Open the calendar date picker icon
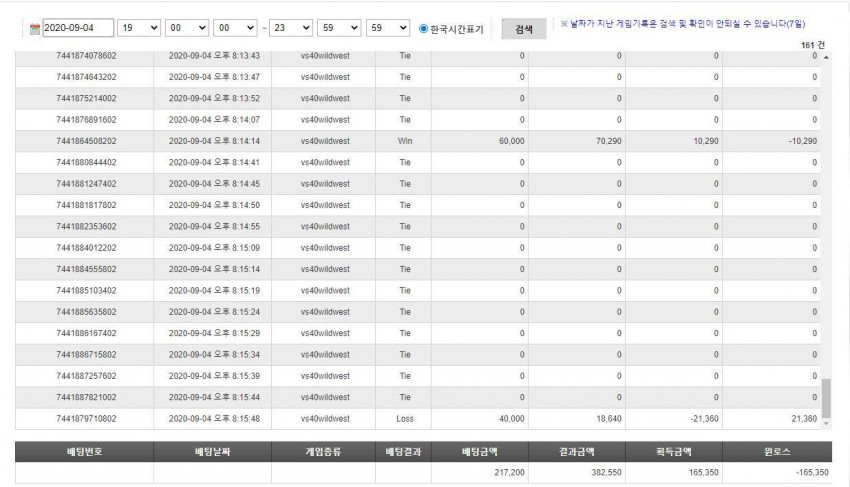 coord(35,29)
